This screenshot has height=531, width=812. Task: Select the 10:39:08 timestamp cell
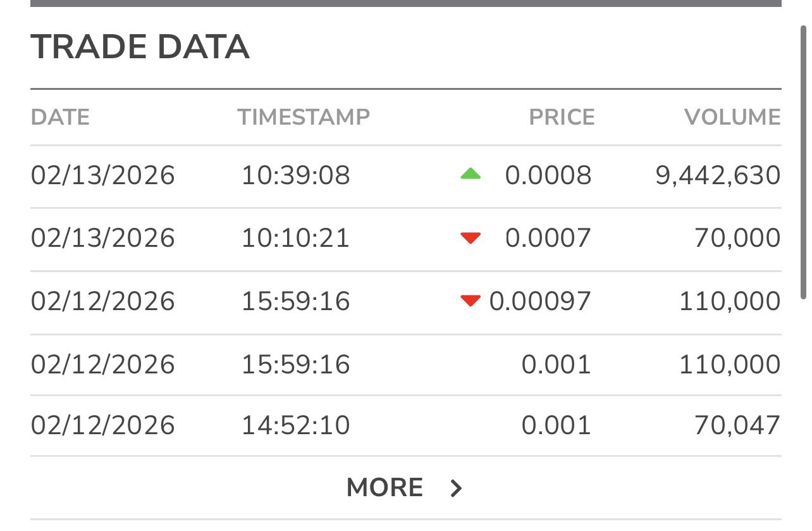click(295, 175)
